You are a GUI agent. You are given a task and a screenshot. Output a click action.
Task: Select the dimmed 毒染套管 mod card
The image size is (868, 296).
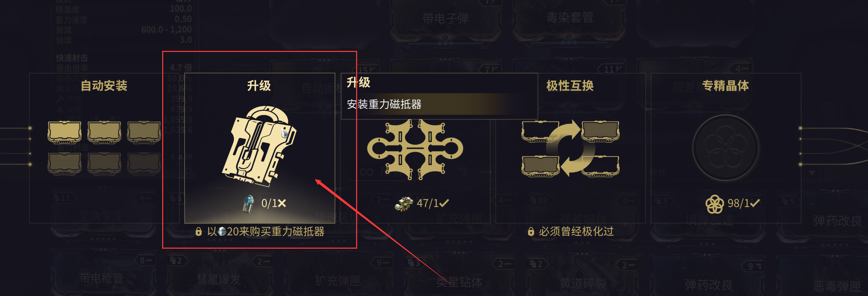pyautogui.click(x=569, y=18)
